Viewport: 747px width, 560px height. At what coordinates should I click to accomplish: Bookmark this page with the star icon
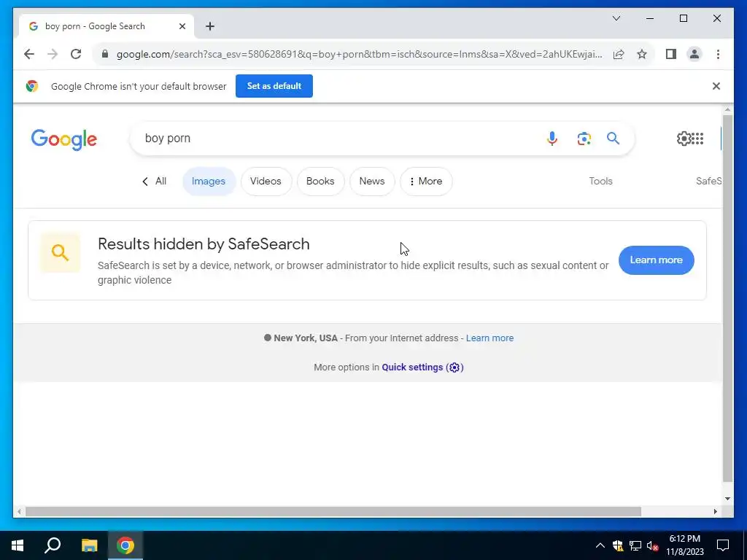click(642, 54)
